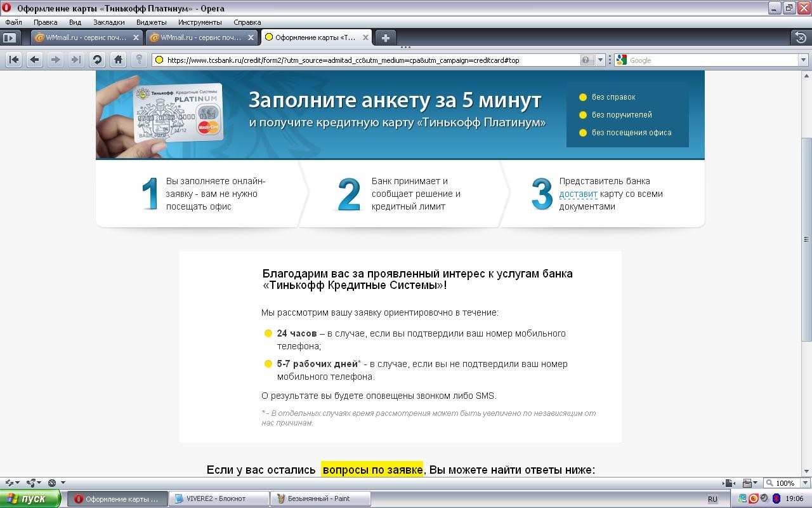Open the Вид menu
This screenshot has width=812, height=508.
coord(75,22)
